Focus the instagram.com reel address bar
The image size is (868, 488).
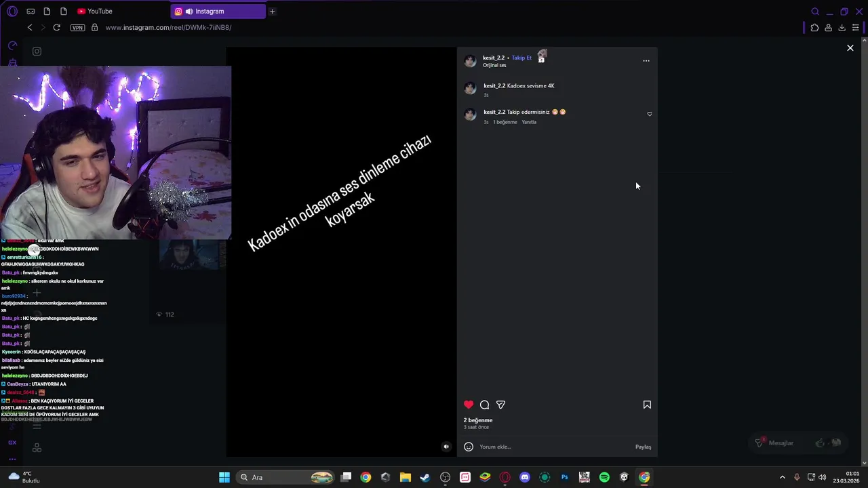168,27
